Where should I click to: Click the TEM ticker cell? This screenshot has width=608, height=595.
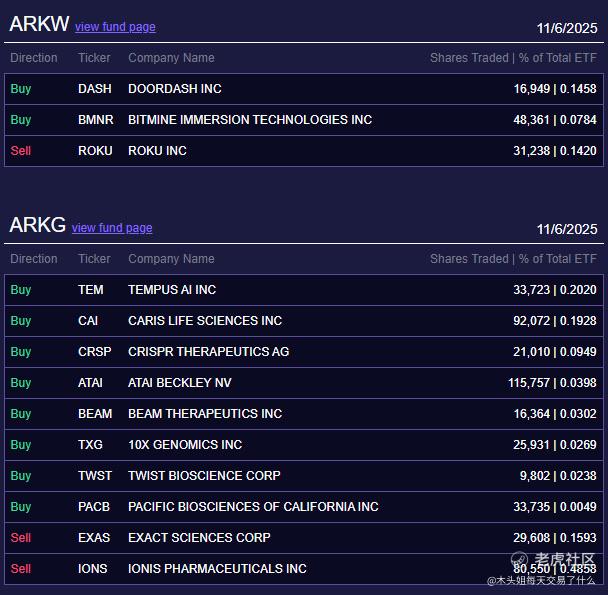point(91,290)
